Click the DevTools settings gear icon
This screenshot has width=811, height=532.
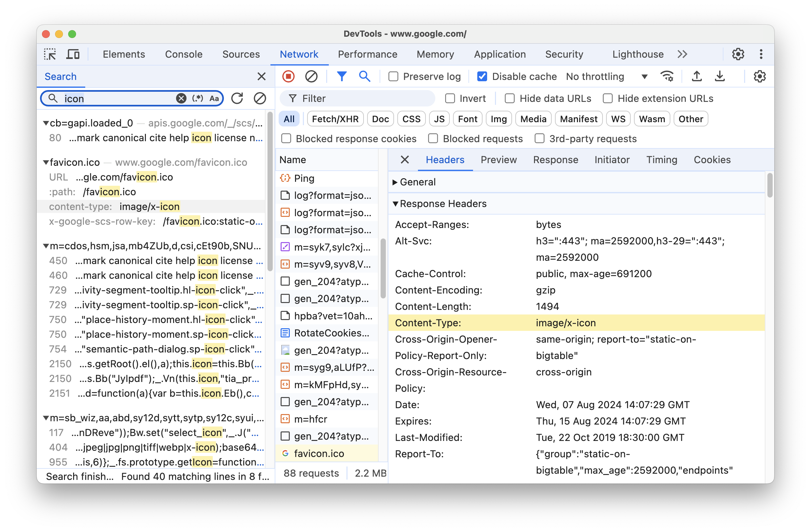pos(738,54)
